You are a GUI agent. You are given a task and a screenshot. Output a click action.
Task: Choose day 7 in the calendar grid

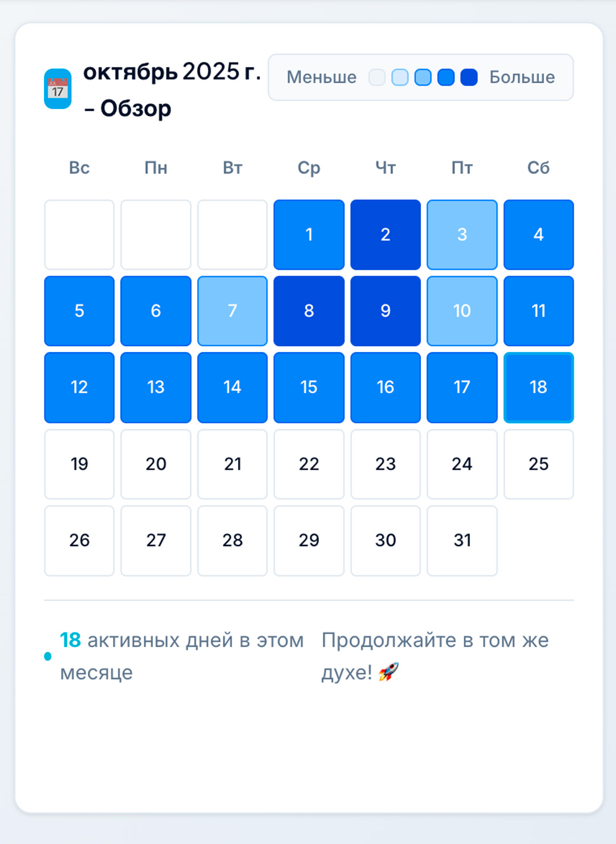point(232,311)
